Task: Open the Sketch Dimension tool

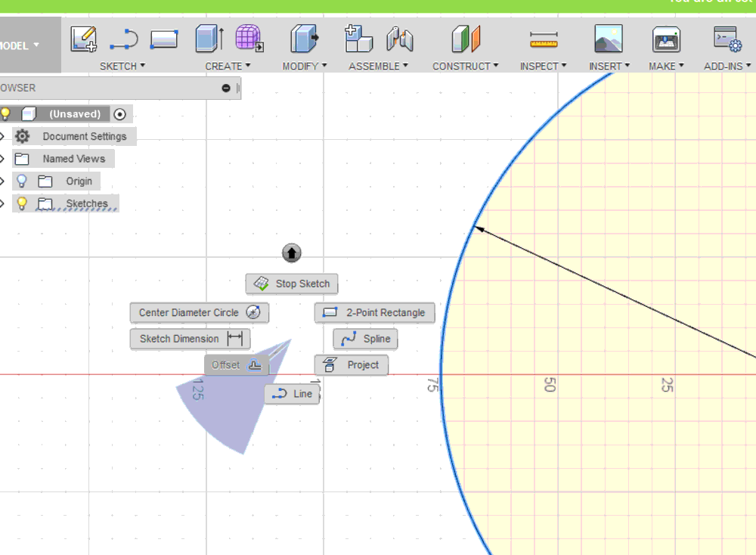Action: pyautogui.click(x=189, y=339)
